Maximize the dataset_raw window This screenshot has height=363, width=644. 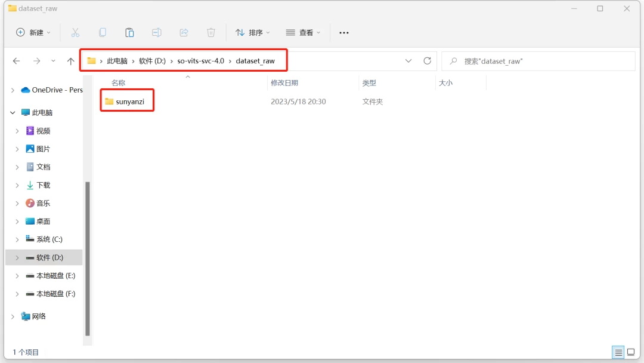coord(600,8)
